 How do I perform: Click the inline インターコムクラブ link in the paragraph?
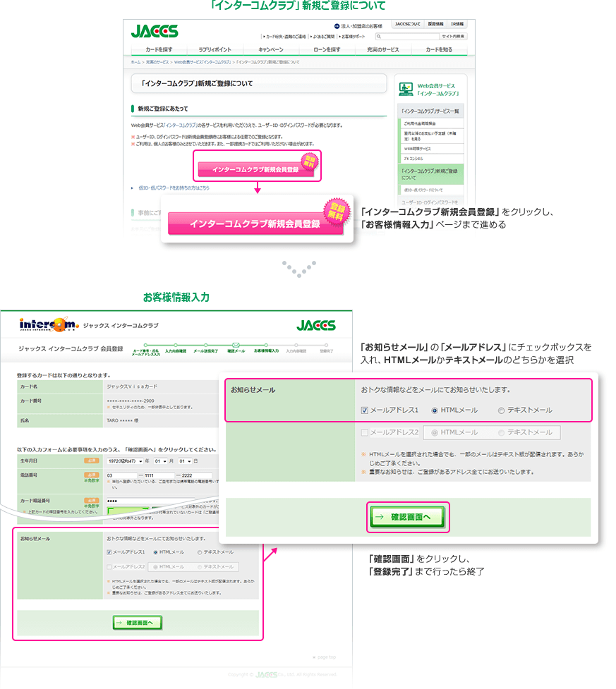(x=181, y=126)
